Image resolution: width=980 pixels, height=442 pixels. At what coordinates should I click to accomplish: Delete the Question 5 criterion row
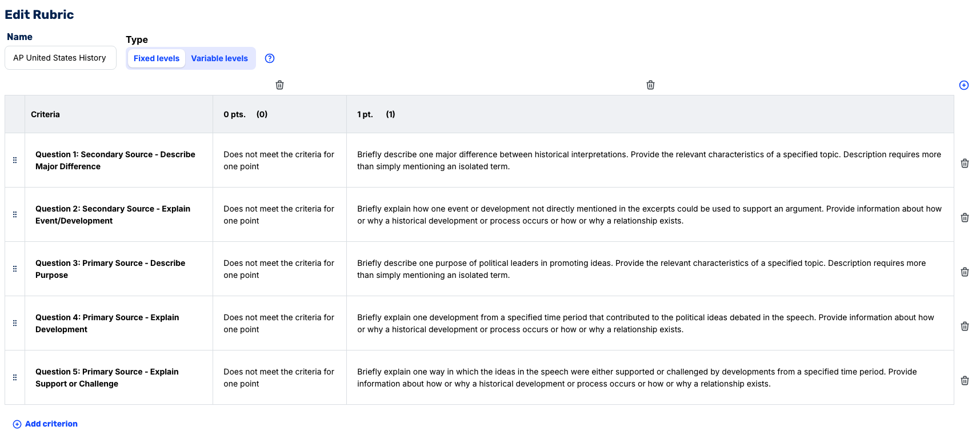click(965, 381)
